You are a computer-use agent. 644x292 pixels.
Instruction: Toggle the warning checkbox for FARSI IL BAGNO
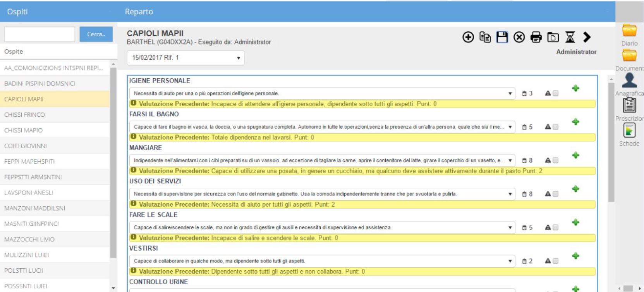[556, 127]
